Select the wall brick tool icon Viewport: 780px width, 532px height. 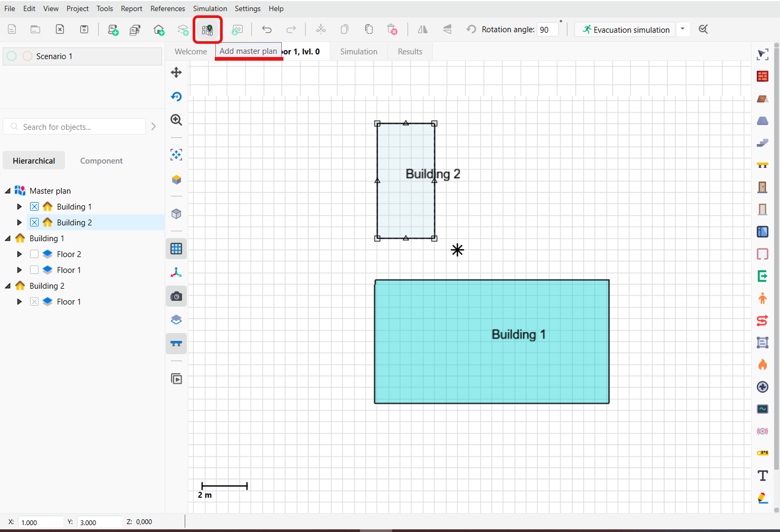[x=763, y=77]
